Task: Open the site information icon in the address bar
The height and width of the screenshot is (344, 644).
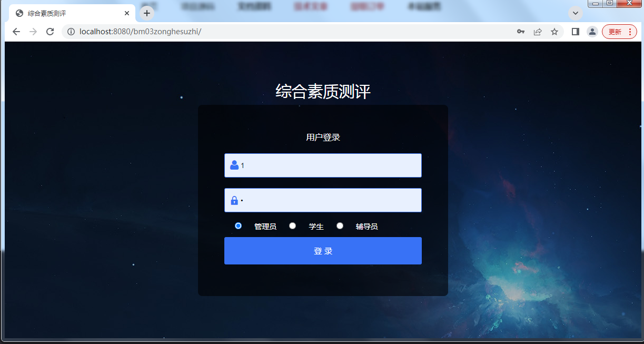Action: [71, 32]
